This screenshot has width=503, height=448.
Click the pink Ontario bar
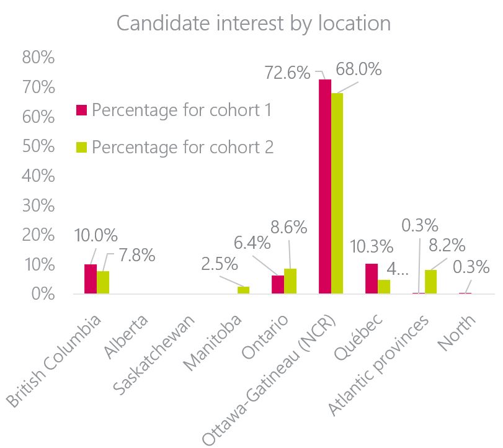[278, 284]
